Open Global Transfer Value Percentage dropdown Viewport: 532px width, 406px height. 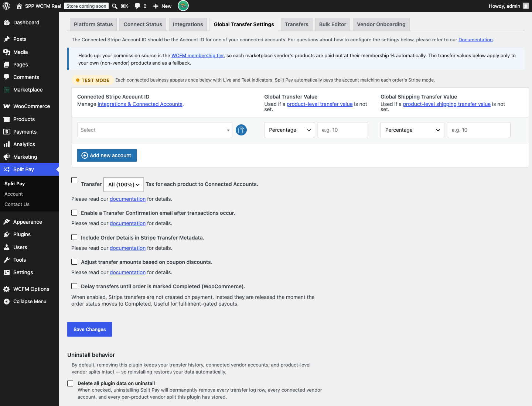point(290,130)
